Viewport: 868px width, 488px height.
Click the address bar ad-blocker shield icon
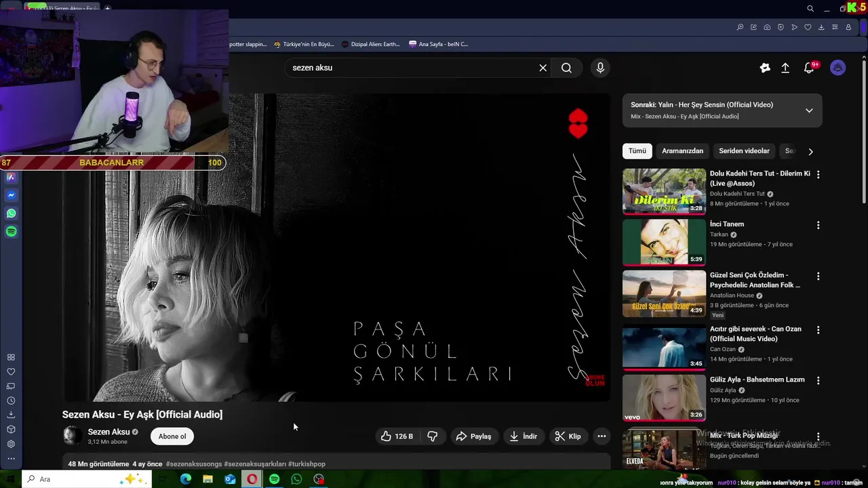coord(781,27)
